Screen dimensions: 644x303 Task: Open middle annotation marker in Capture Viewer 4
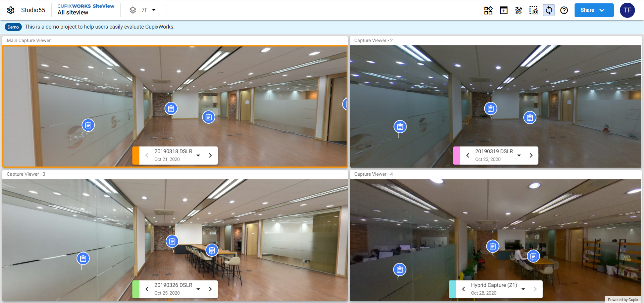pyautogui.click(x=493, y=247)
